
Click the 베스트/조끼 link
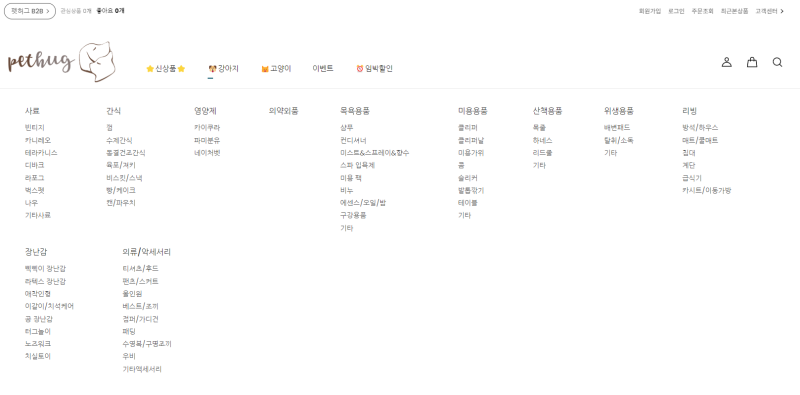pos(140,306)
